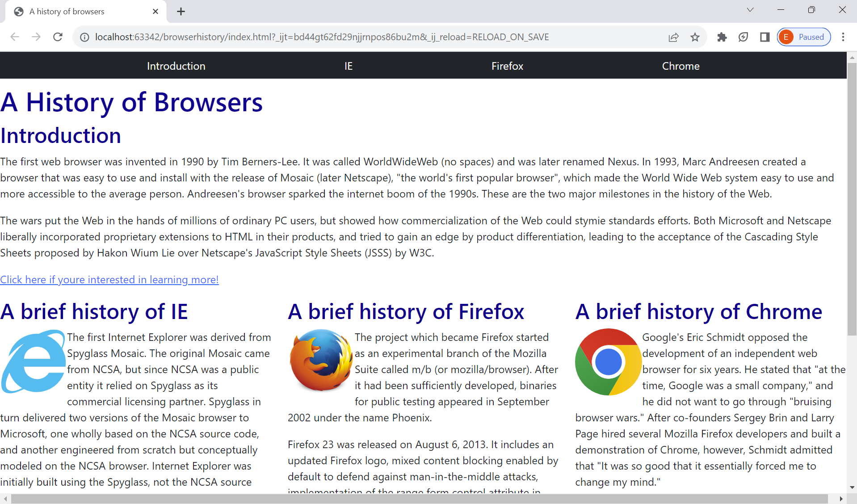This screenshot has width=857, height=504.
Task: Go back to the previous page
Action: coord(15,37)
